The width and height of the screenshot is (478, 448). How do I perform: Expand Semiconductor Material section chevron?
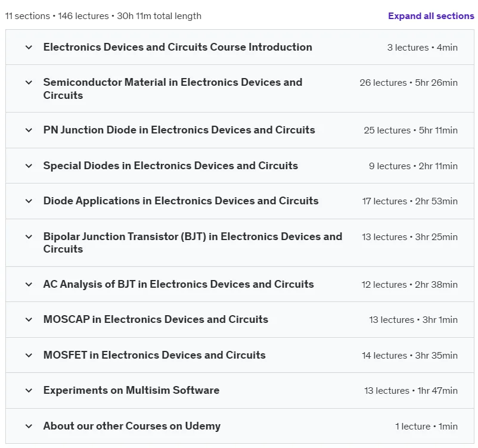(29, 82)
